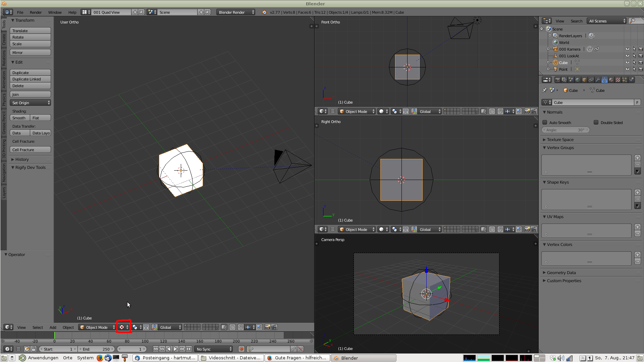Click the Smooth shading button

tap(19, 118)
